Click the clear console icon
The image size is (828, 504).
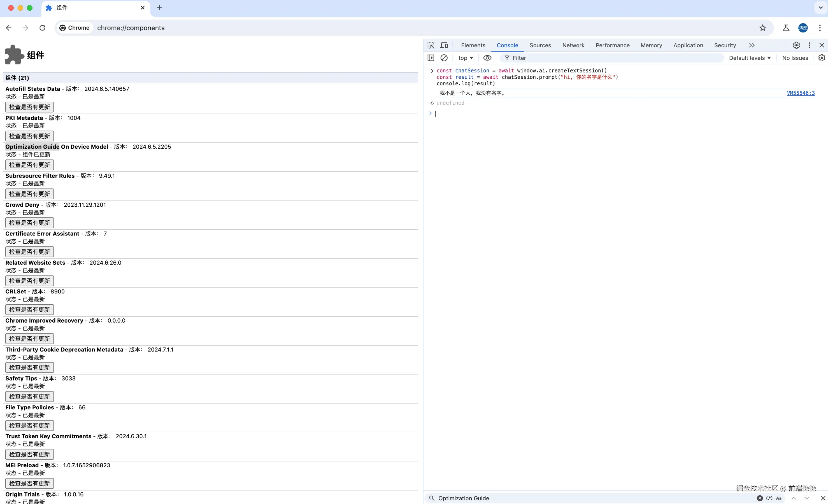[444, 58]
